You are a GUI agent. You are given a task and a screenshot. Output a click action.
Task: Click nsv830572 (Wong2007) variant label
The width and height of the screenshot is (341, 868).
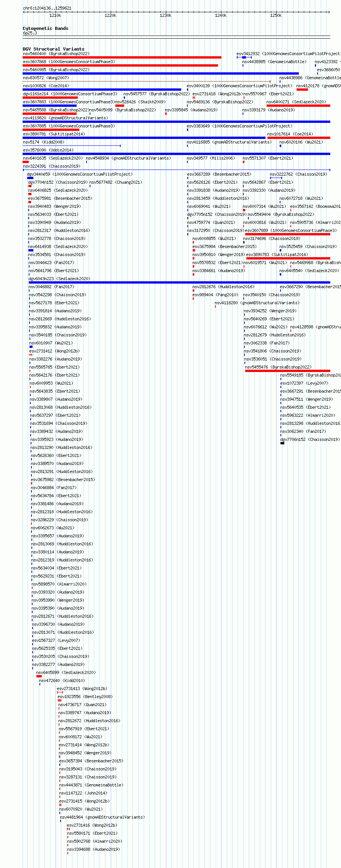tap(46, 78)
